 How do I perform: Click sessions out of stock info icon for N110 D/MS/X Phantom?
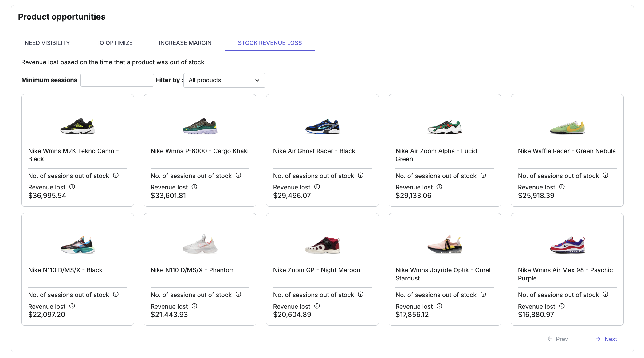(238, 294)
